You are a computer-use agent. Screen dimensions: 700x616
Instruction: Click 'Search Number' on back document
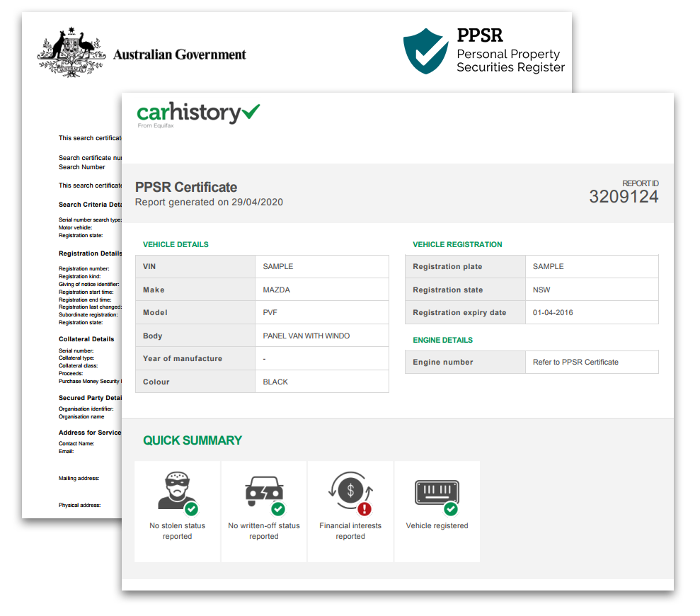[81, 167]
